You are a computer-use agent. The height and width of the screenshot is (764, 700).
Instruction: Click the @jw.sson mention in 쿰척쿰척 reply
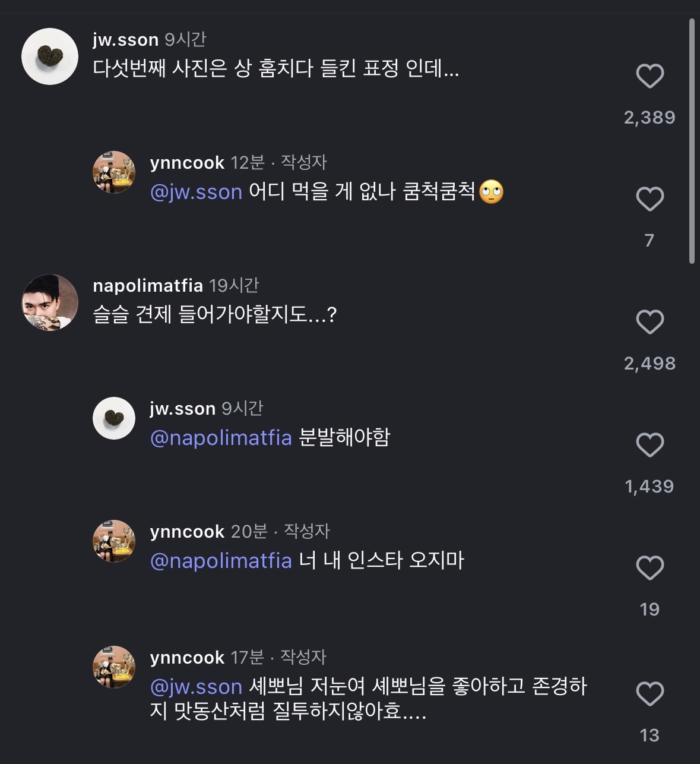click(196, 192)
